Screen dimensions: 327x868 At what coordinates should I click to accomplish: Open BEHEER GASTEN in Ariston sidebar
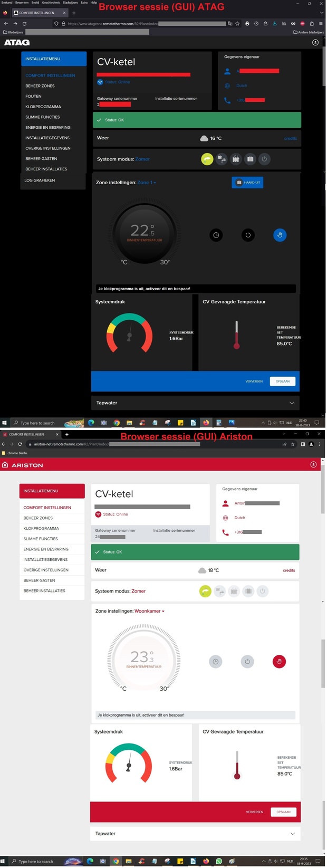click(39, 580)
